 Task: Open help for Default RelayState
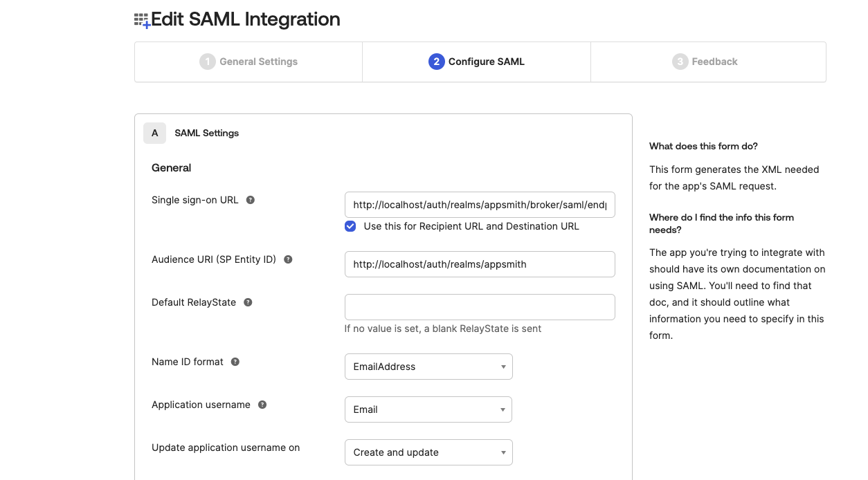pyautogui.click(x=247, y=302)
